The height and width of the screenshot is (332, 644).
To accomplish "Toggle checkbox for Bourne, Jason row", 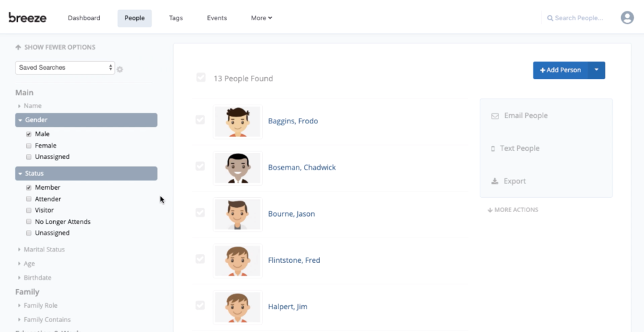I will coord(200,213).
